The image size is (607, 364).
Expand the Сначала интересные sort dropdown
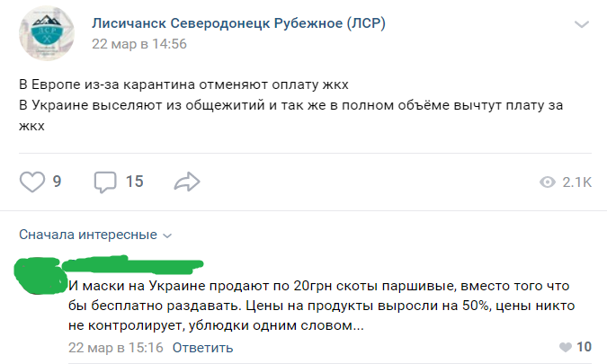click(x=88, y=235)
